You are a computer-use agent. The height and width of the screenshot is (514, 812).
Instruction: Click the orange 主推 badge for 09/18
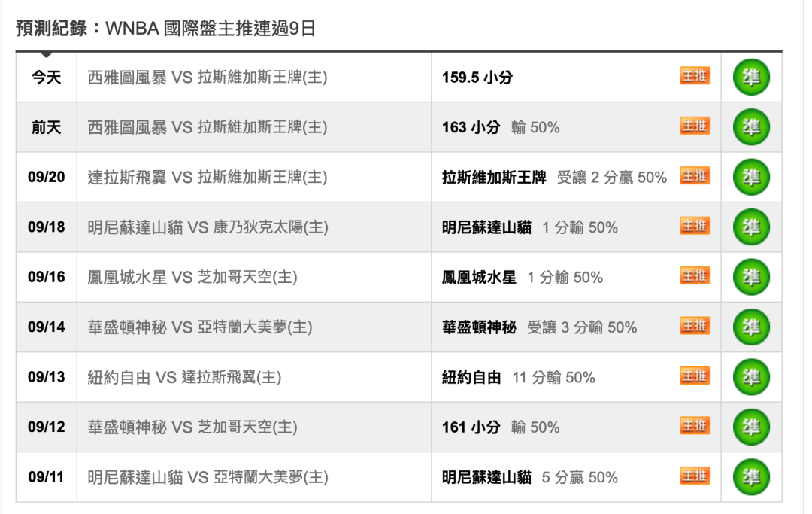tap(695, 226)
